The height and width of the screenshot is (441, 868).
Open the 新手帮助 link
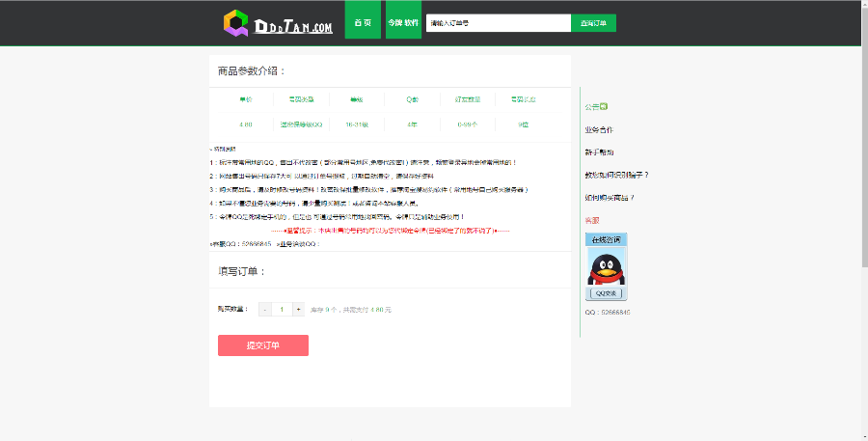(x=599, y=152)
